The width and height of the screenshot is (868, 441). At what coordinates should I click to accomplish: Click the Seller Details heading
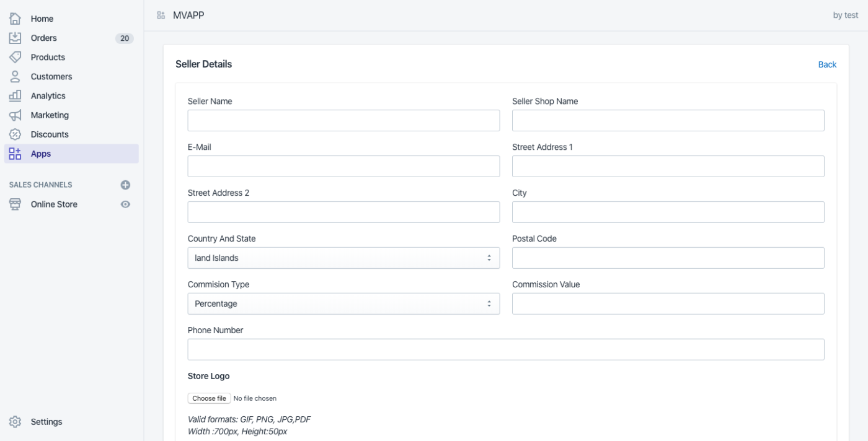pyautogui.click(x=203, y=64)
